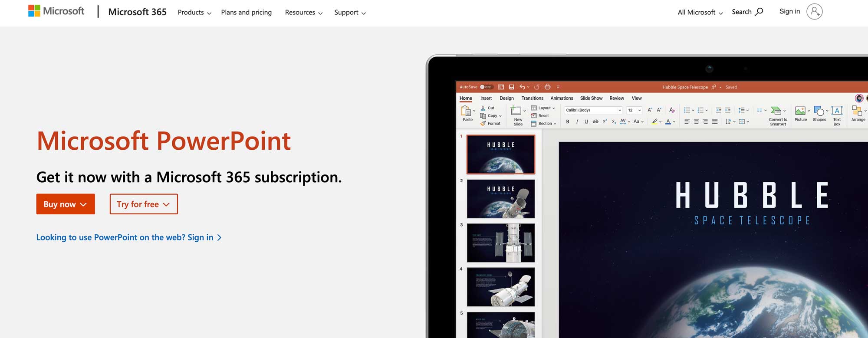The width and height of the screenshot is (868, 338).
Task: Click the Sign in account avatar icon
Action: click(x=814, y=12)
